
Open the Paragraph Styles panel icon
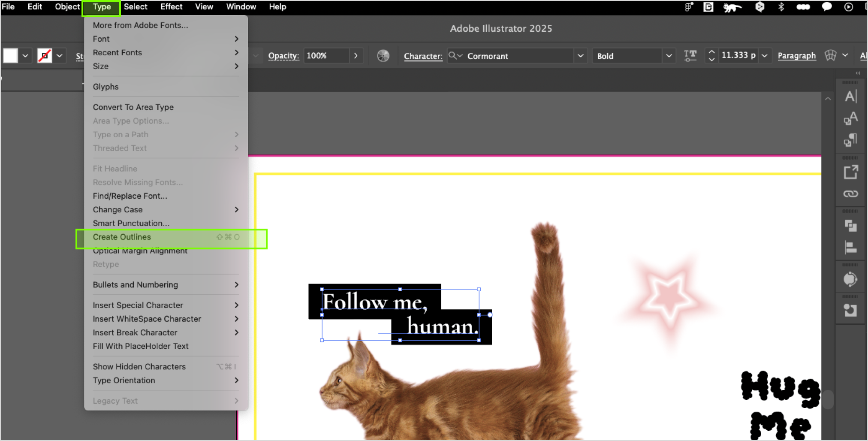click(850, 140)
